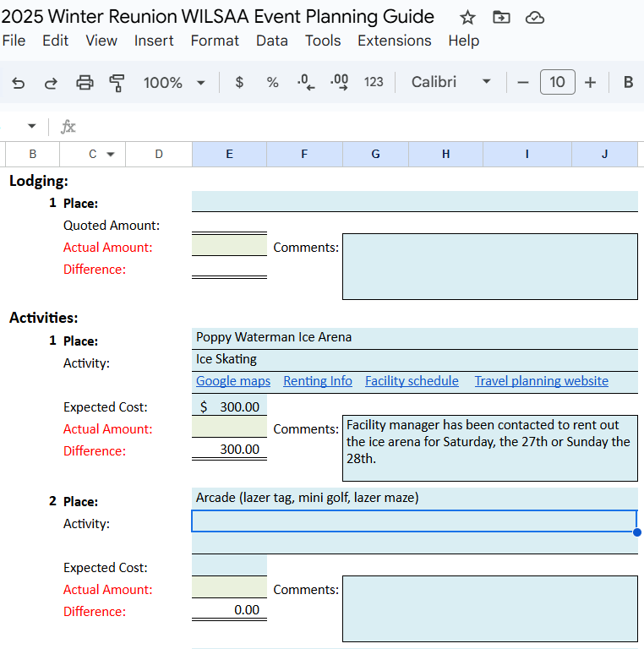Click the Redo arrow icon
644x649 pixels.
[51, 82]
